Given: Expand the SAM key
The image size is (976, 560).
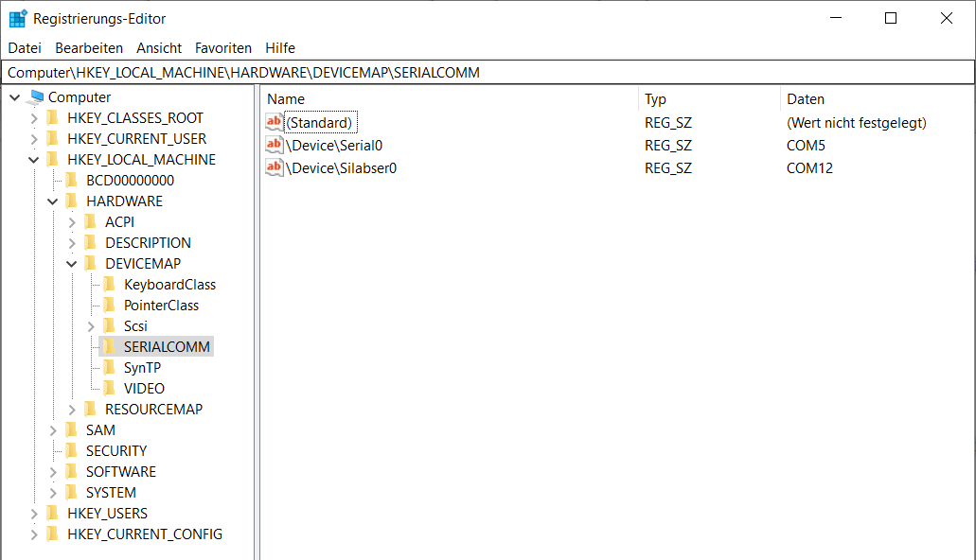Looking at the screenshot, I should point(53,430).
